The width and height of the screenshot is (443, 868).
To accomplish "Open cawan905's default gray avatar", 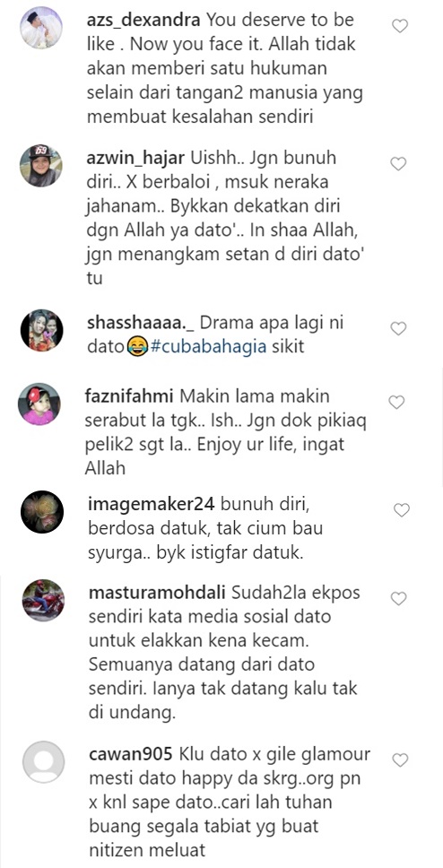I will click(44, 761).
